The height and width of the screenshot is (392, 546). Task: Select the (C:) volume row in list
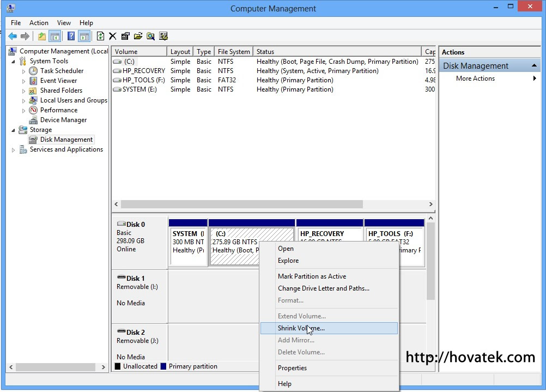click(x=274, y=61)
